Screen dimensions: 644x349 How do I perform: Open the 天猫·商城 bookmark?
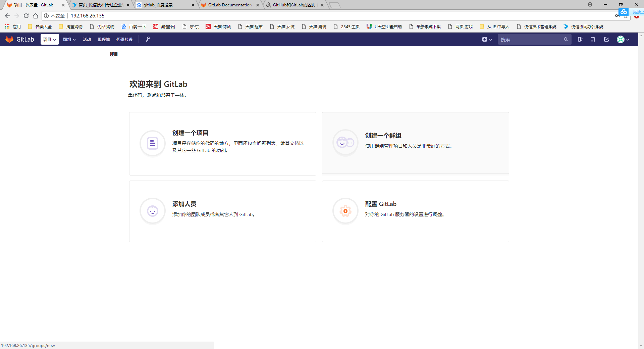coord(218,27)
